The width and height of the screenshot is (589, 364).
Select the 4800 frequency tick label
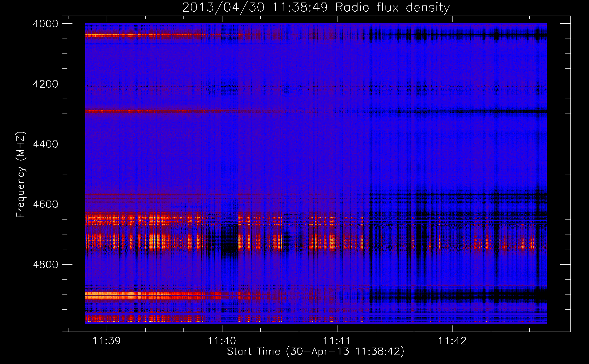[46, 265]
